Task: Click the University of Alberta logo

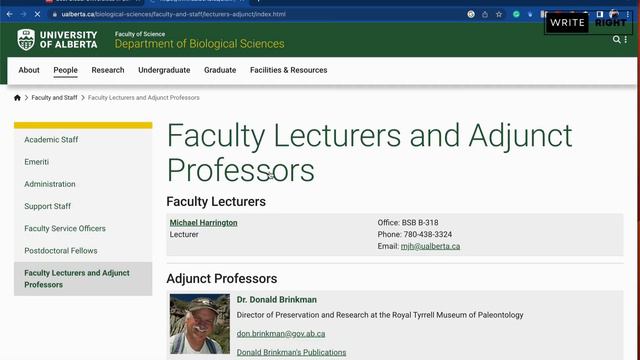Action: tap(58, 40)
